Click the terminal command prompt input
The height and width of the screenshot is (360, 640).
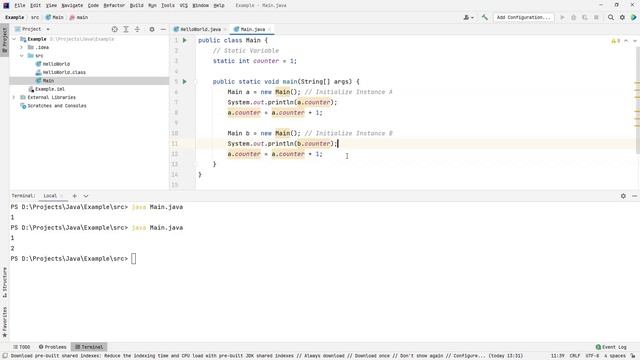(133, 259)
